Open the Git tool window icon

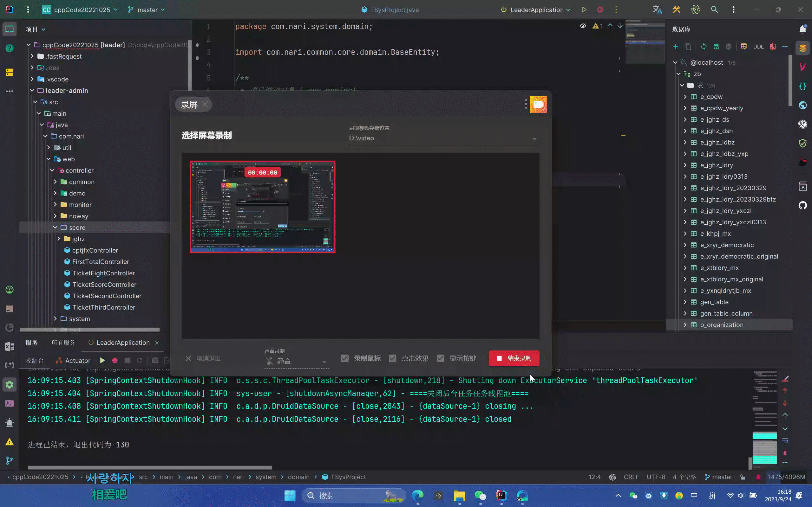(10, 460)
